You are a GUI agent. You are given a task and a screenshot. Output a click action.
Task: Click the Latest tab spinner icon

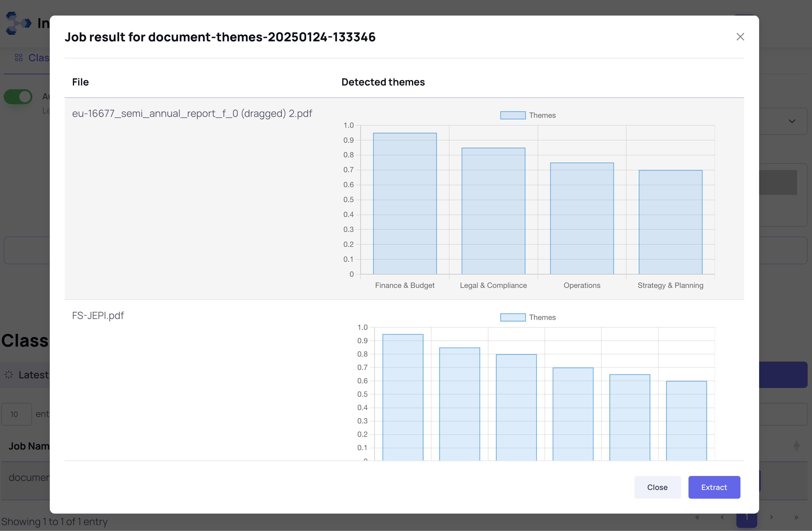[9, 375]
